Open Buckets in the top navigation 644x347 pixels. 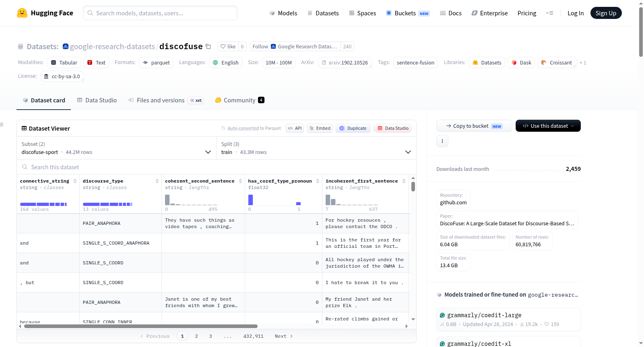point(407,13)
